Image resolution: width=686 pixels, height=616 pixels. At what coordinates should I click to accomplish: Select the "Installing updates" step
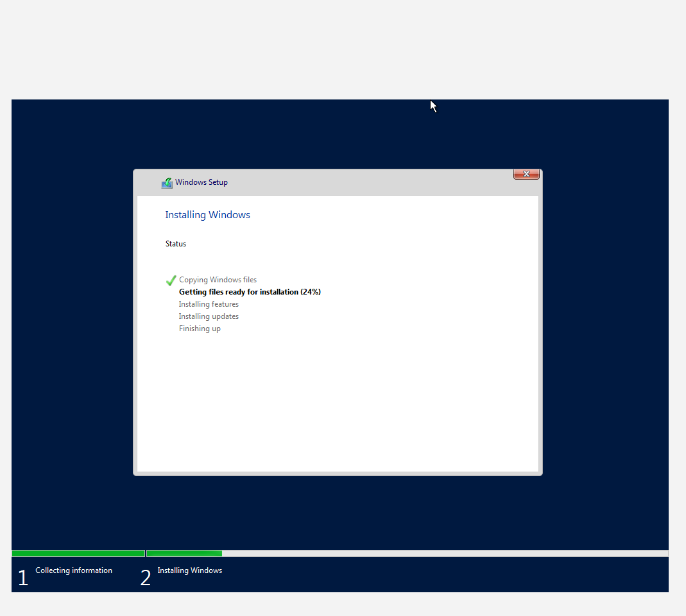click(209, 316)
